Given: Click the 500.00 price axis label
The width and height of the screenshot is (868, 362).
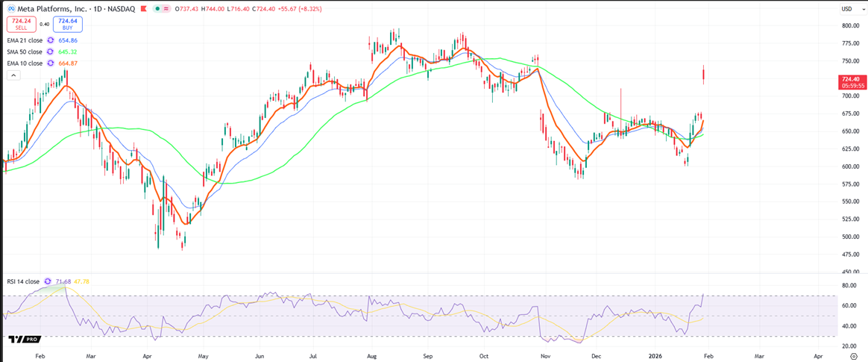Looking at the screenshot, I should click(850, 237).
